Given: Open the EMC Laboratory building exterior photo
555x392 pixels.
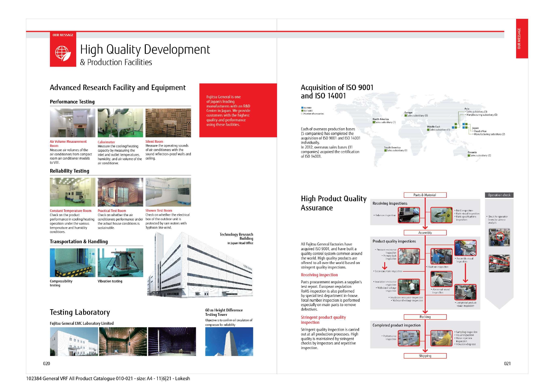Looking at the screenshot, I should tap(74, 341).
